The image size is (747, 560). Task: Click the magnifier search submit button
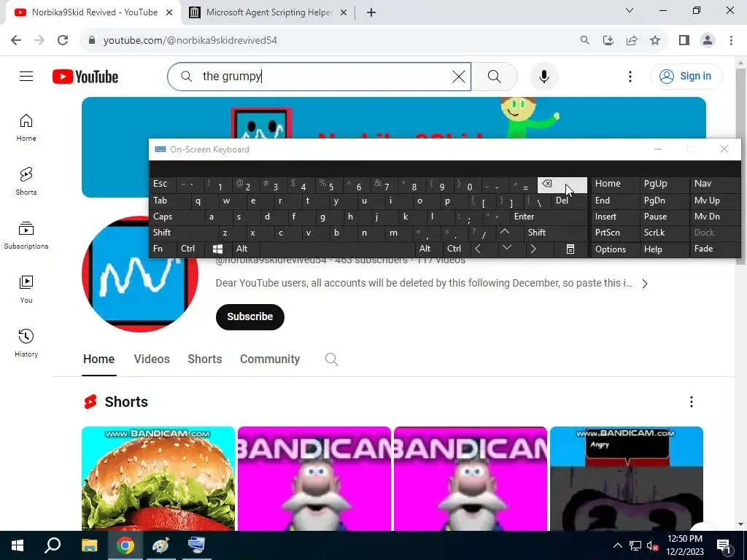[494, 76]
